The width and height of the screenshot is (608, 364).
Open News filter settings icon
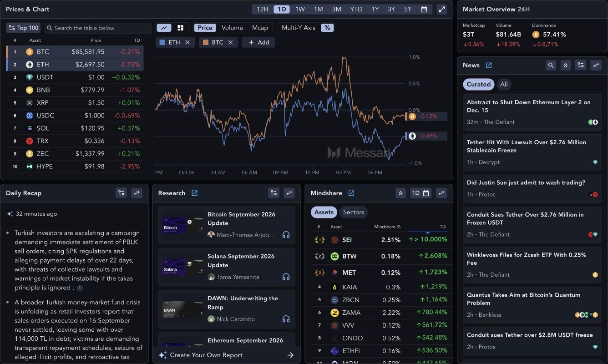tap(581, 65)
